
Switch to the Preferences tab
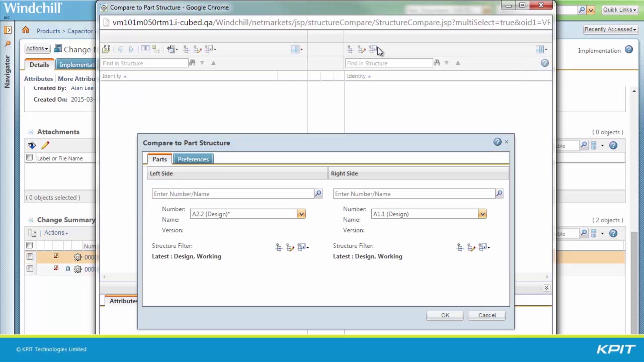pos(193,159)
